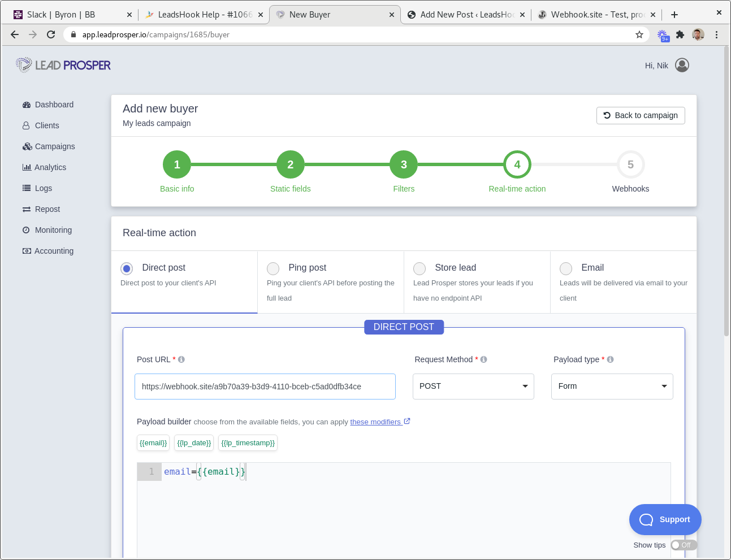Click the Payload type info icon
The image size is (731, 560).
click(x=611, y=359)
